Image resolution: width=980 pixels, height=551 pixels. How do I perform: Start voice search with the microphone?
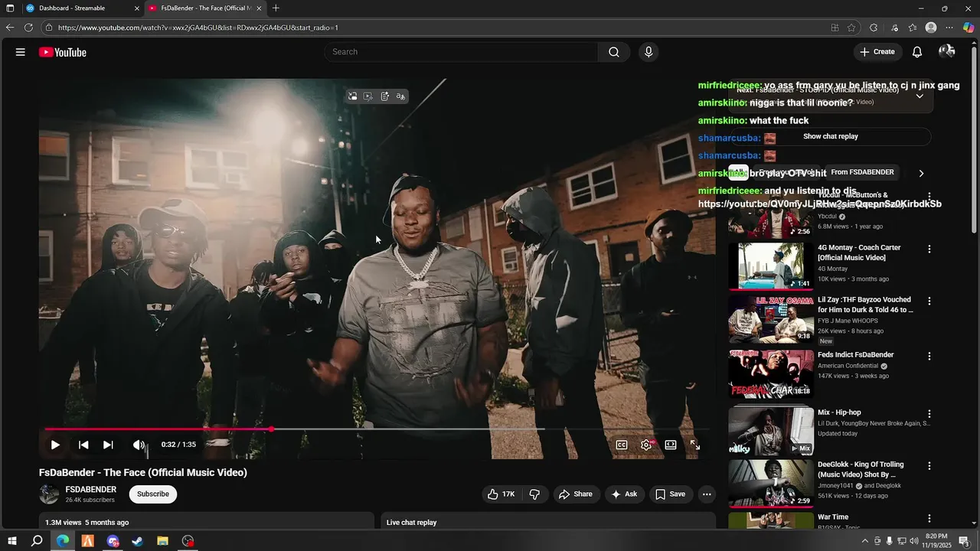point(648,52)
